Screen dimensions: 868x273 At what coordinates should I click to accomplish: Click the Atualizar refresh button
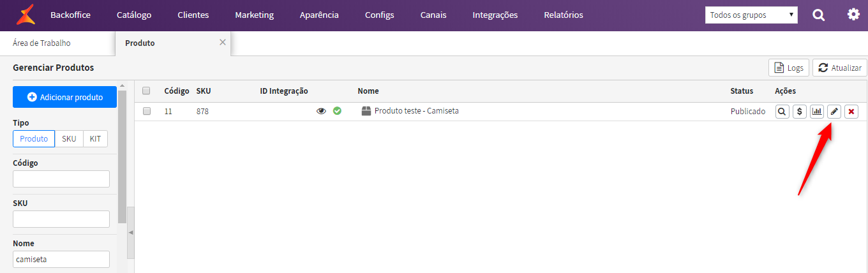click(839, 68)
